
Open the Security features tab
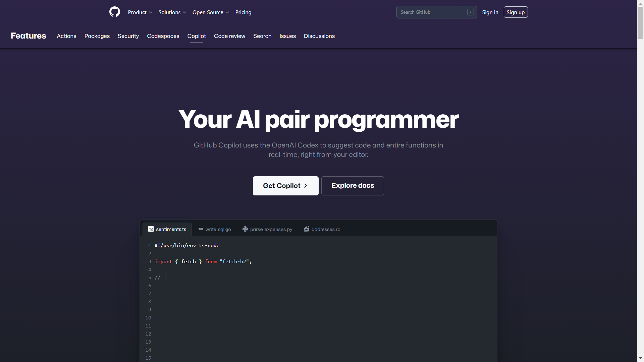coord(128,36)
